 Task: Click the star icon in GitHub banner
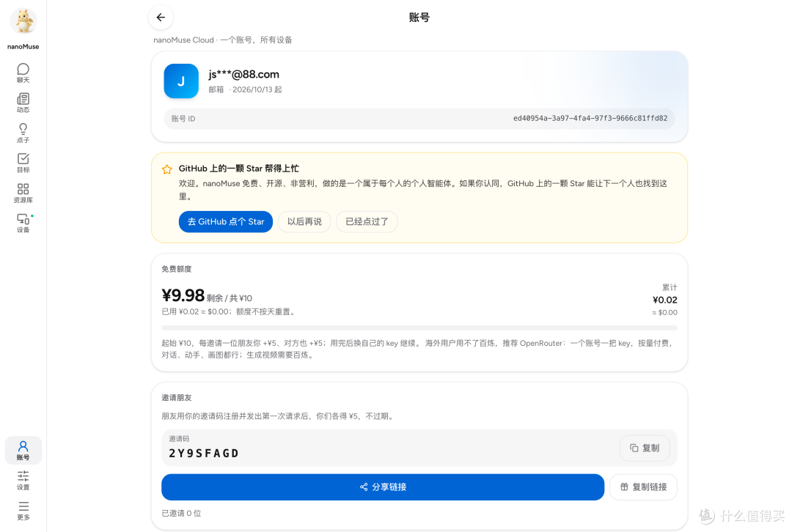[167, 169]
